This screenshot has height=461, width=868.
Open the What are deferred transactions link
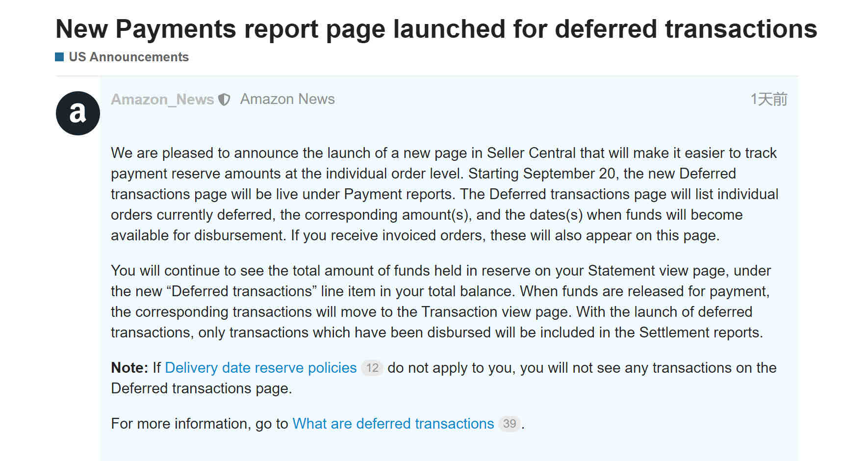tap(393, 424)
